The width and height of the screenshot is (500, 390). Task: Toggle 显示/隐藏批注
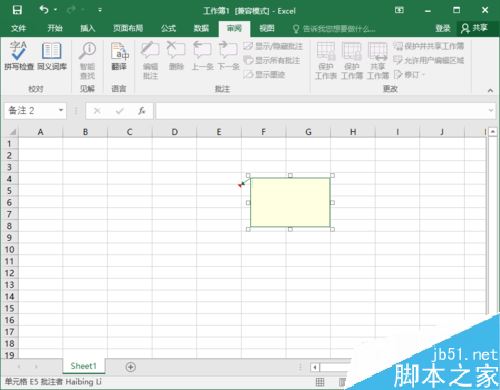(x=273, y=46)
